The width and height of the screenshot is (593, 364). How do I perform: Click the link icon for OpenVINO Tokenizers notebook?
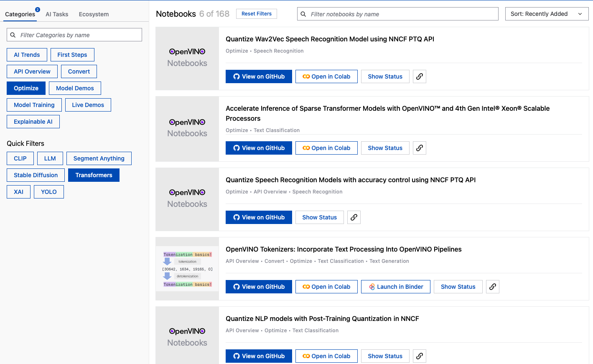click(x=492, y=287)
